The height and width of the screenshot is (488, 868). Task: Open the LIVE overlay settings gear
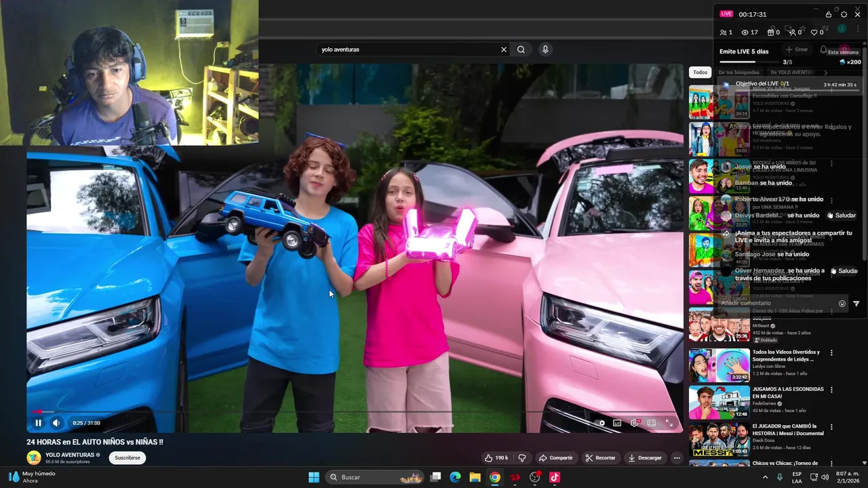point(844,14)
